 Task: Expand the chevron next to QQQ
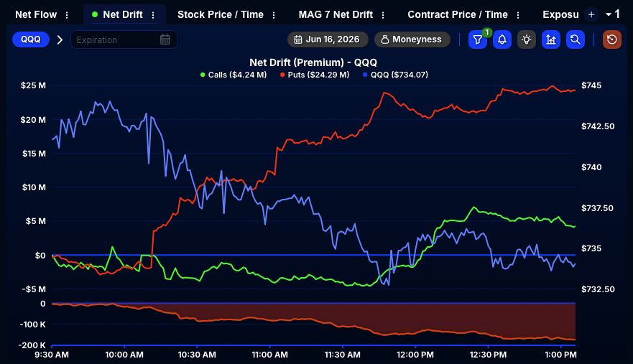point(60,39)
